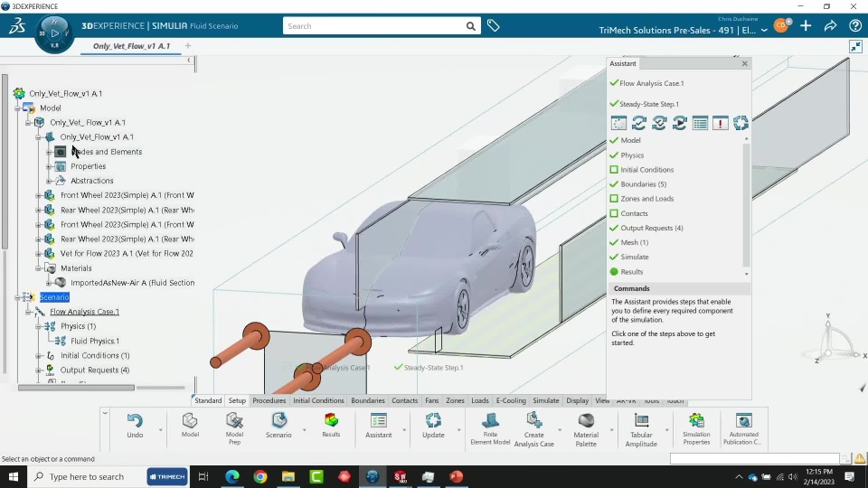
Task: Select the Fluid Physics.1 tree item
Action: [95, 341]
